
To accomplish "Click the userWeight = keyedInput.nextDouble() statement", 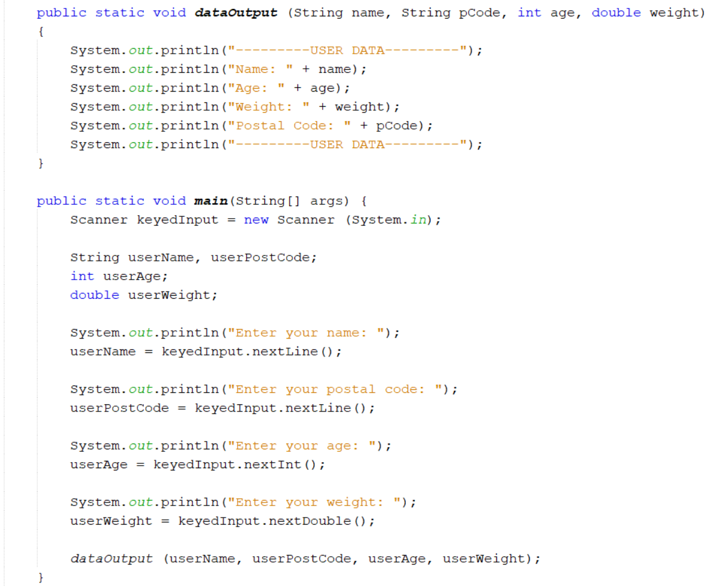I will (x=222, y=521).
